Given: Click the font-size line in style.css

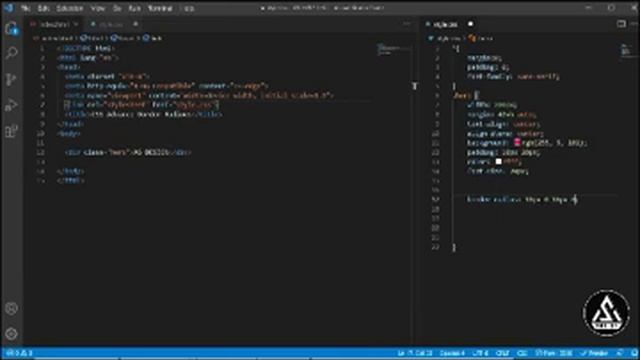Looking at the screenshot, I should 498,171.
